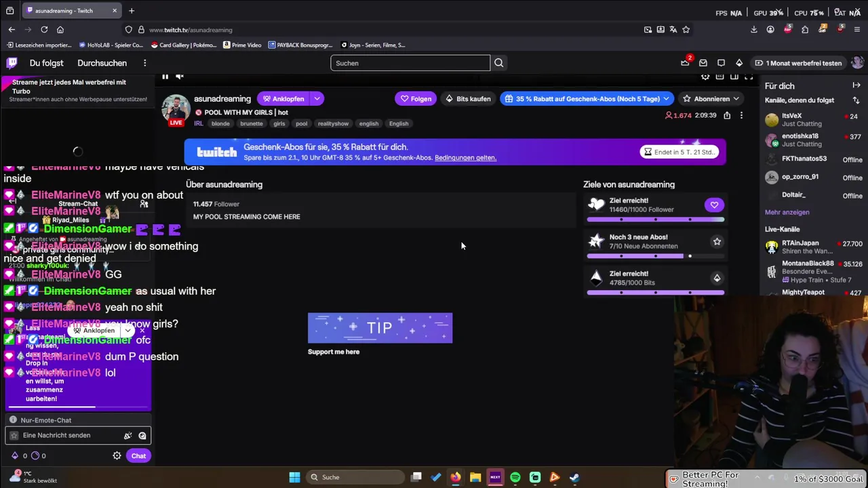Toggle heart on Follower goal
Screen dimensions: 868x488
[714, 205]
